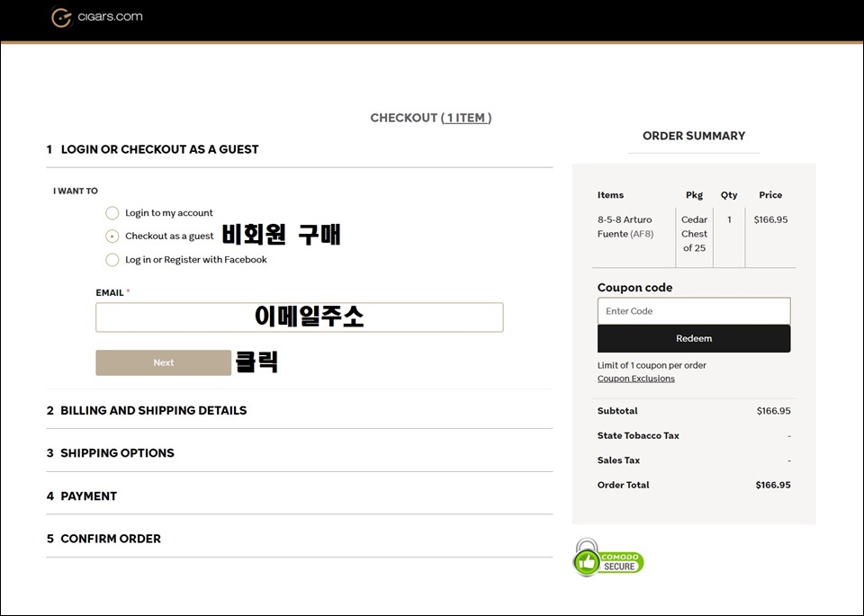Click the Next button

pos(163,362)
